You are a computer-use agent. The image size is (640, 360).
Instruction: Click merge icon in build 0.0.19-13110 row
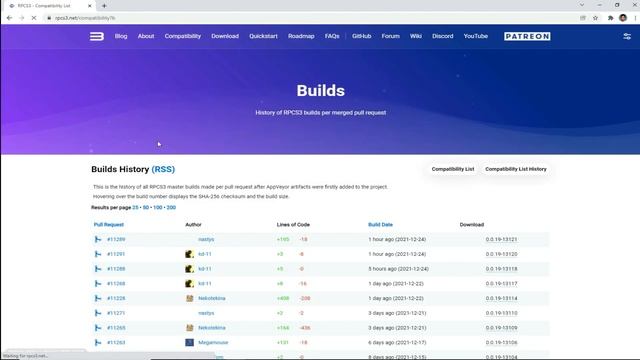point(98,313)
